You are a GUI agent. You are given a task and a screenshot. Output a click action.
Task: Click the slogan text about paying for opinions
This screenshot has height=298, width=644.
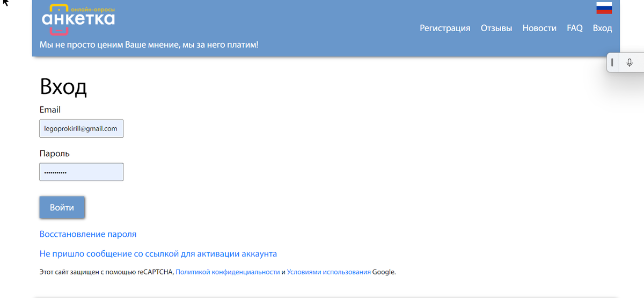pos(149,45)
